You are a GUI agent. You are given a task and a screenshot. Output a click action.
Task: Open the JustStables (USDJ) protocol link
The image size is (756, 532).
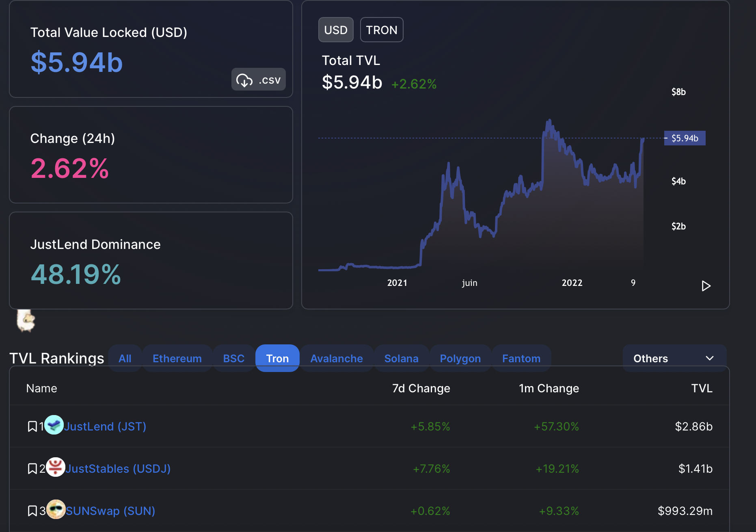click(x=118, y=469)
